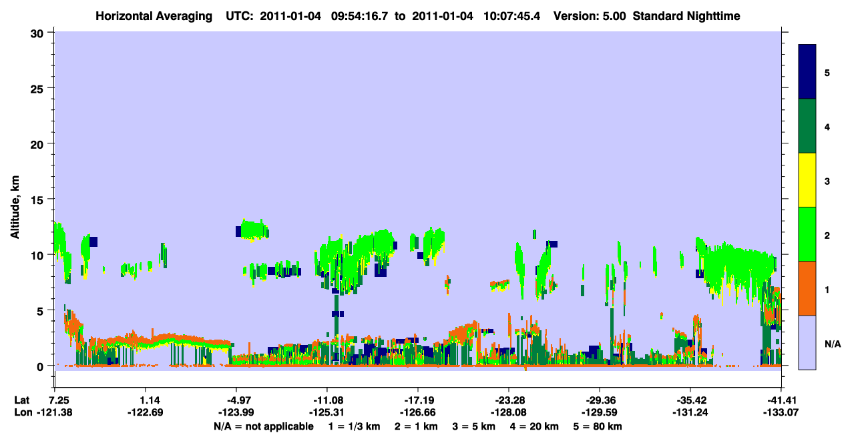The height and width of the screenshot is (445, 868).
Task: Click the latitude value -41.41
Action: point(781,400)
